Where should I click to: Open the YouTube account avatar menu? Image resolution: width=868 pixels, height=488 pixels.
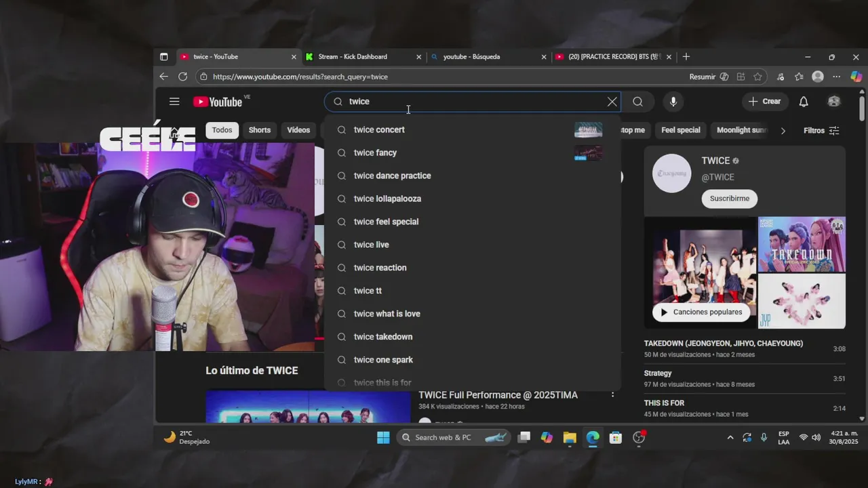point(834,102)
